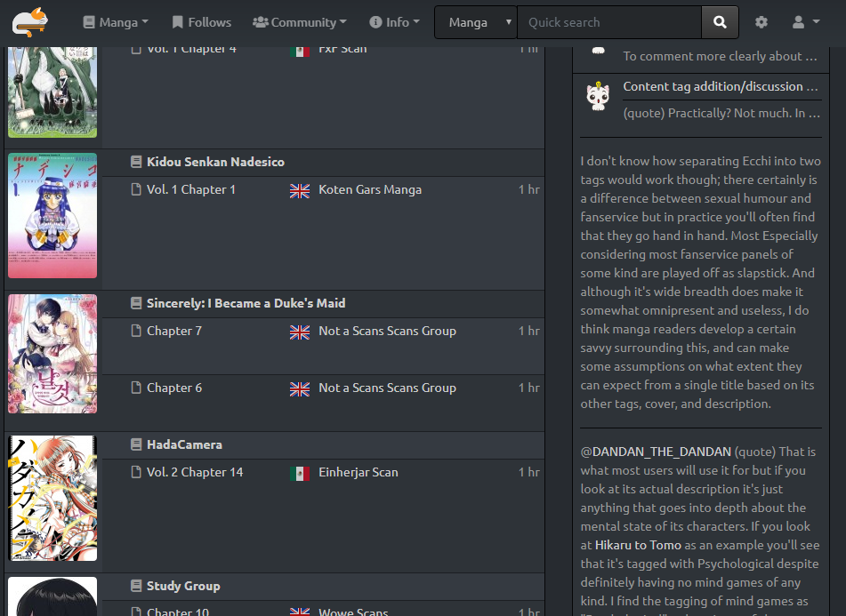Open the HadaCamera title
The image size is (846, 616).
point(184,444)
